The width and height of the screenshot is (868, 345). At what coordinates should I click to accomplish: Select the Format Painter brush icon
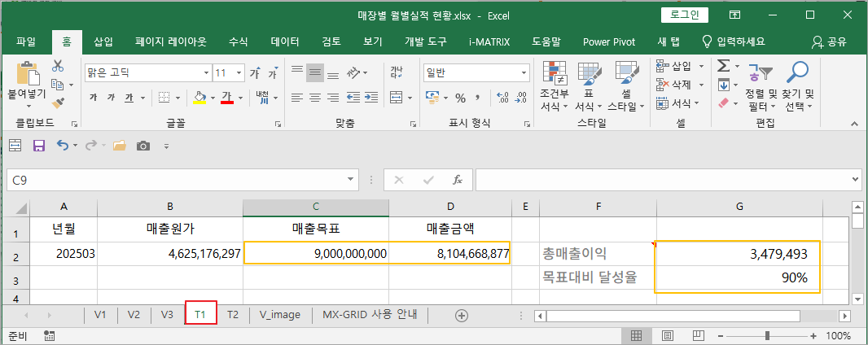coord(58,103)
